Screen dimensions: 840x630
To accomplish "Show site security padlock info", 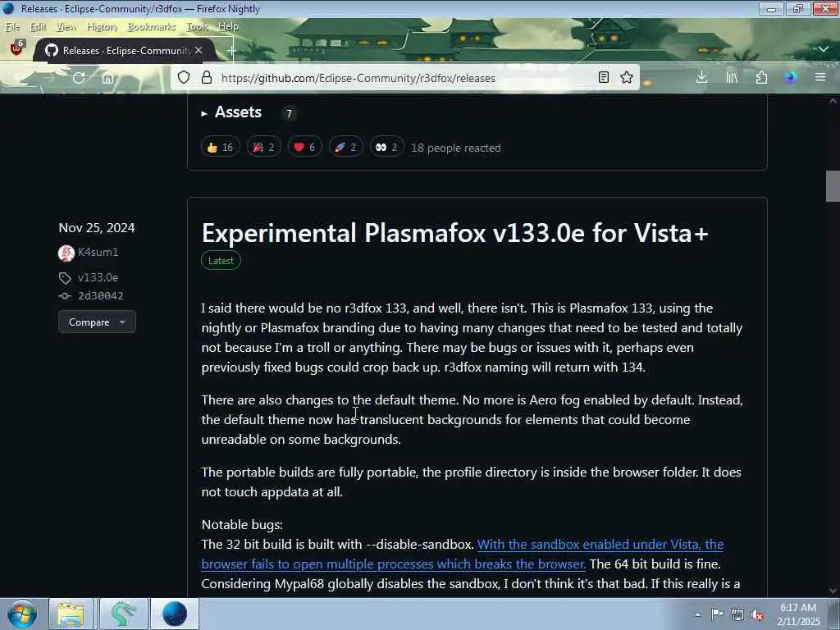I will tap(206, 78).
